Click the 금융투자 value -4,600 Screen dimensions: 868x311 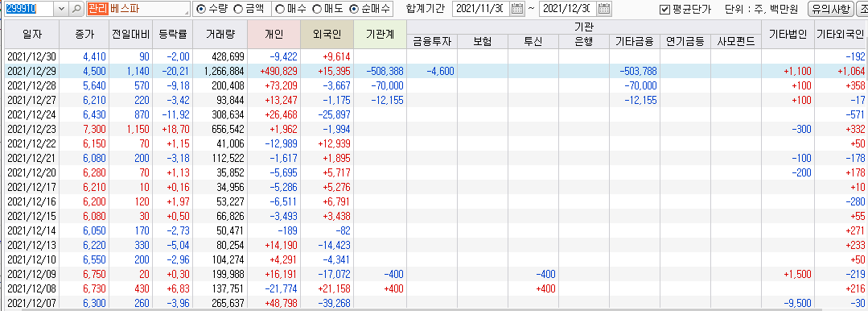(x=440, y=71)
